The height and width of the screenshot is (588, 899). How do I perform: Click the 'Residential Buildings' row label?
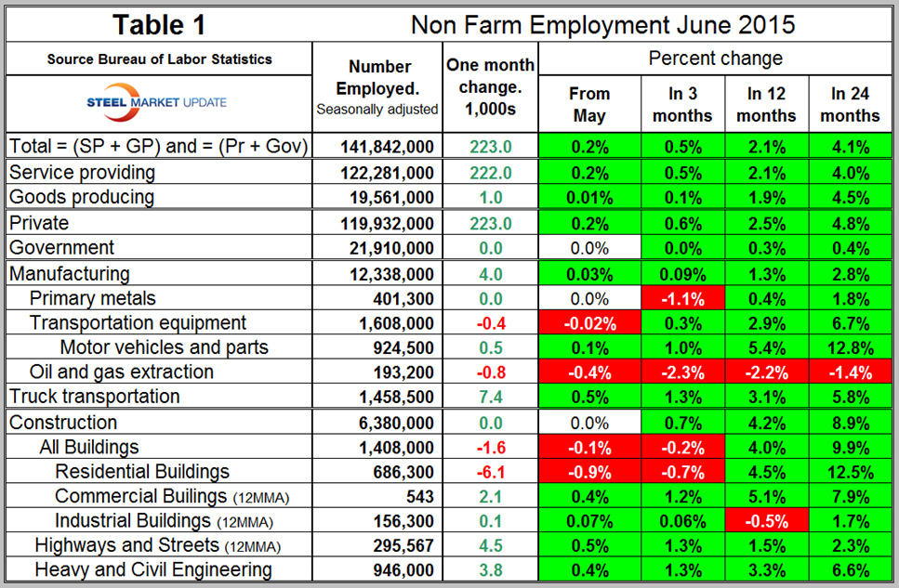pos(141,471)
